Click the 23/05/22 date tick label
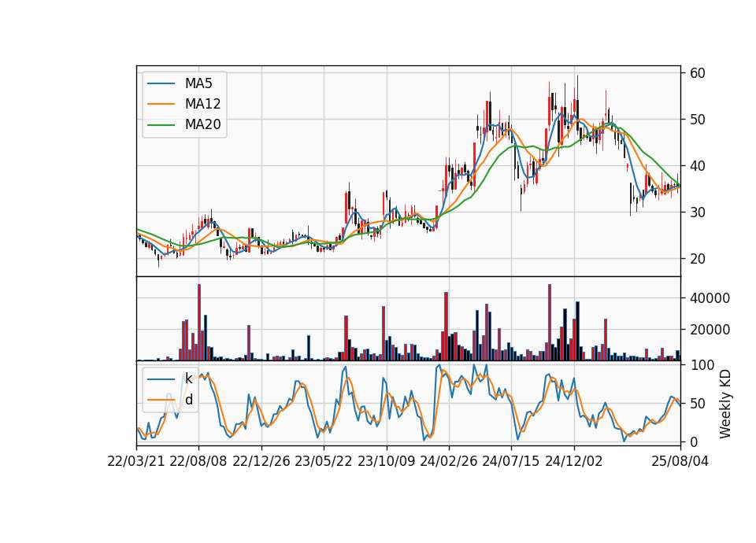Viewport: 756px width, 543px height. (324, 462)
